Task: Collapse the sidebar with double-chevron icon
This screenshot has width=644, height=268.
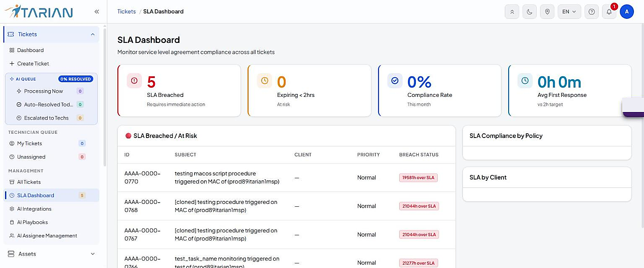Action: pyautogui.click(x=97, y=12)
